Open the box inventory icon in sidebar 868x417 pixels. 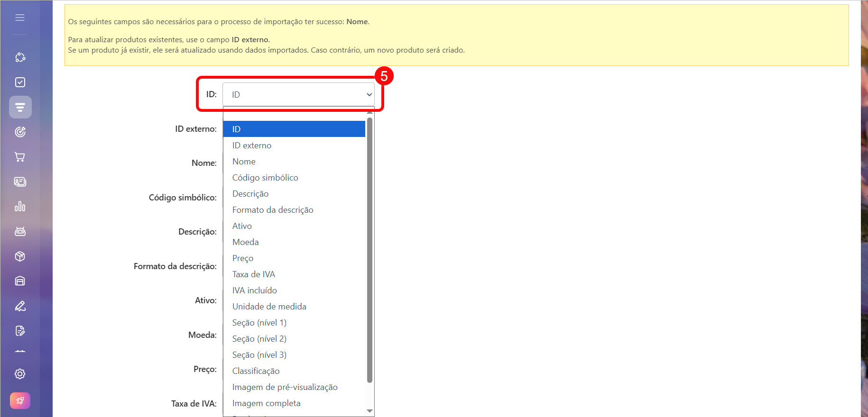coord(20,256)
